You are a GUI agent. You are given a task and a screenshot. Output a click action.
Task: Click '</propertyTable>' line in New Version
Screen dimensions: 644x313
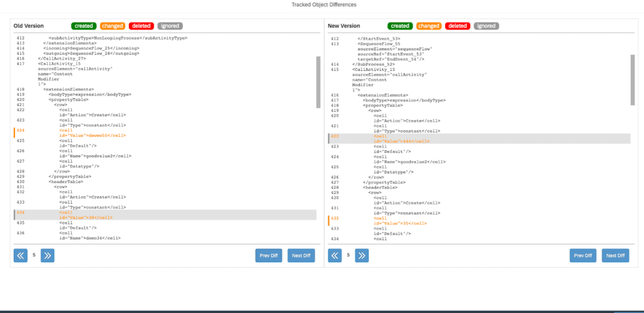384,182
